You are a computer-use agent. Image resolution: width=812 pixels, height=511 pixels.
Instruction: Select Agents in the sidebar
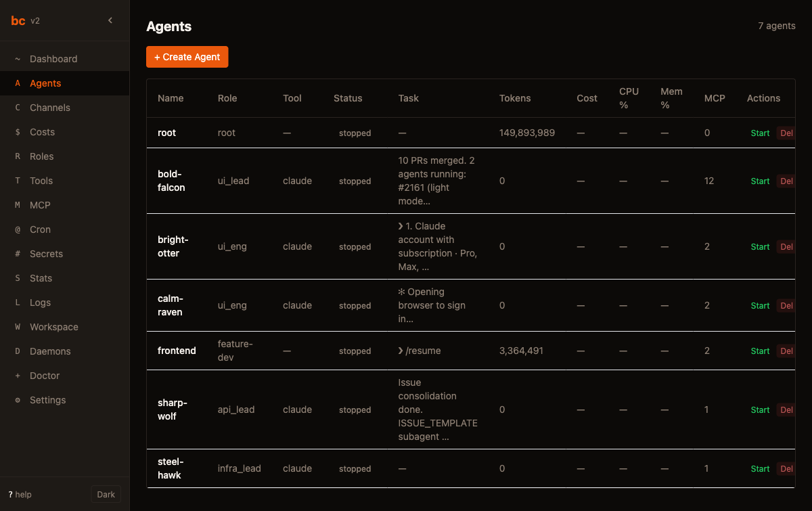click(x=64, y=83)
